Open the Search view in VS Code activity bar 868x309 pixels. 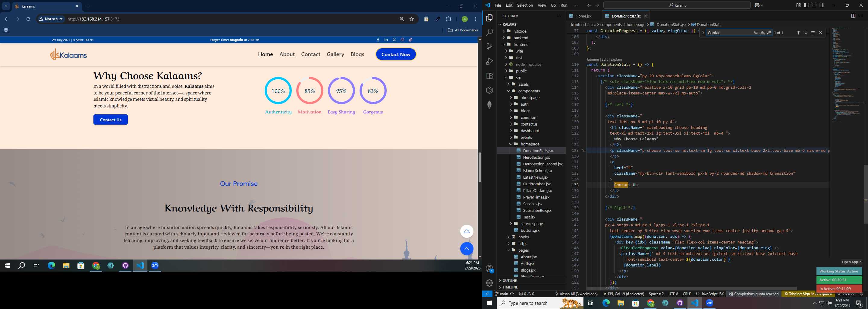pos(489,32)
